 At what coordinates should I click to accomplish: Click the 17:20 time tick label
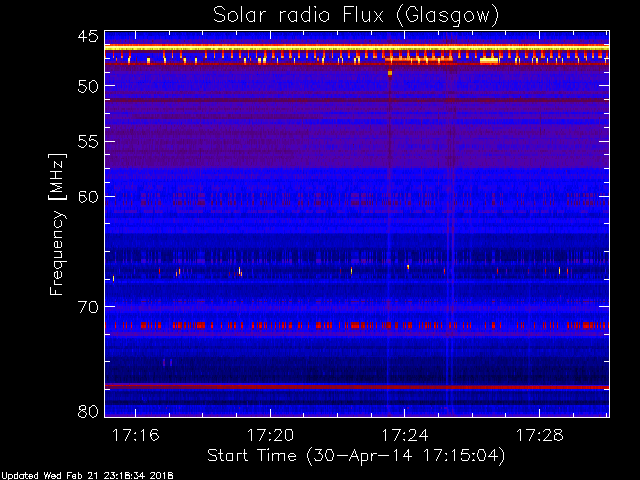pyautogui.click(x=270, y=435)
